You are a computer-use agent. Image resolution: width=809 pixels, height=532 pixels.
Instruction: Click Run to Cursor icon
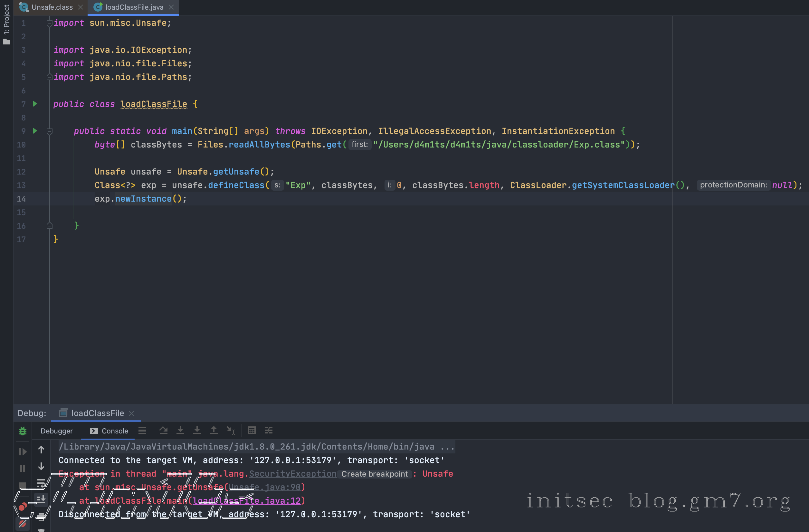pyautogui.click(x=231, y=430)
